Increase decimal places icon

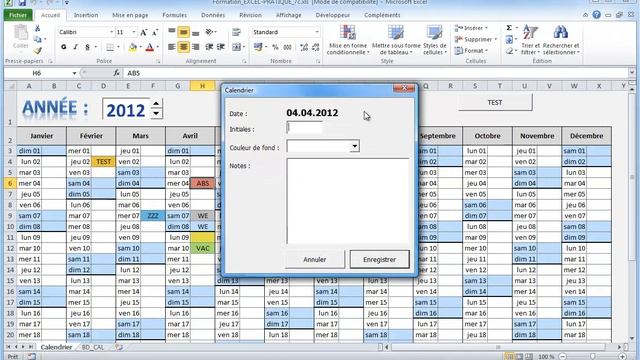(304, 47)
